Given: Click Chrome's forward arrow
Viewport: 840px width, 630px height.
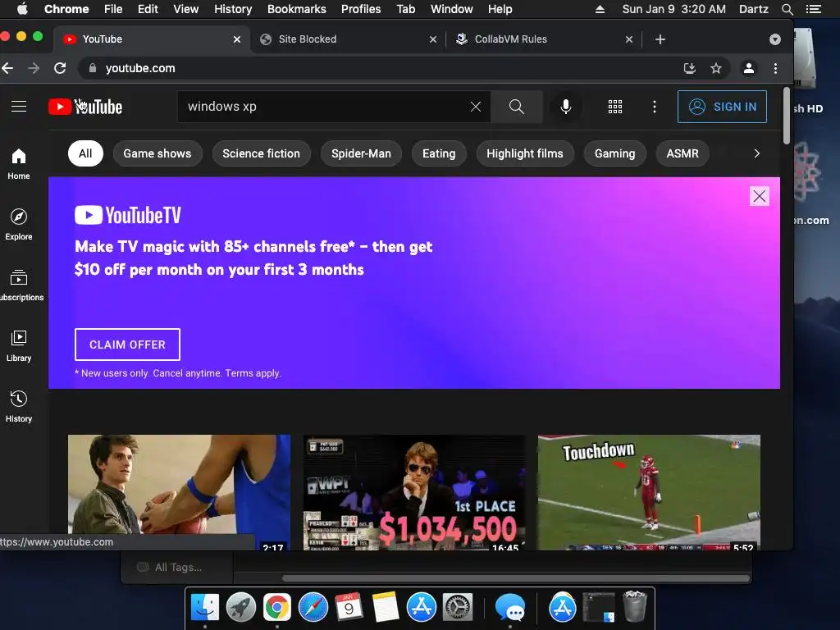Looking at the screenshot, I should [34, 68].
